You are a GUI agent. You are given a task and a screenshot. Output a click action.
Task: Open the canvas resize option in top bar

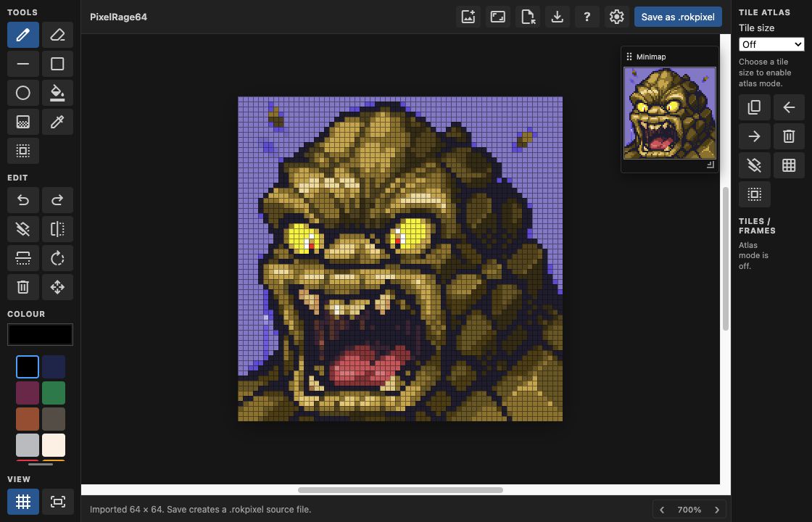[x=497, y=17]
